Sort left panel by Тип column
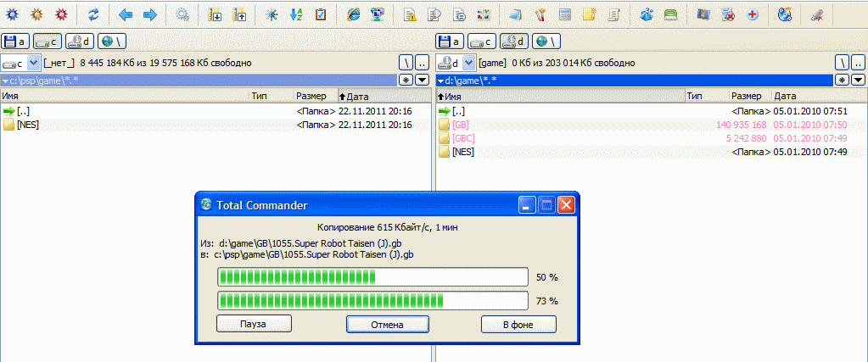This screenshot has width=868, height=362. tap(272, 96)
